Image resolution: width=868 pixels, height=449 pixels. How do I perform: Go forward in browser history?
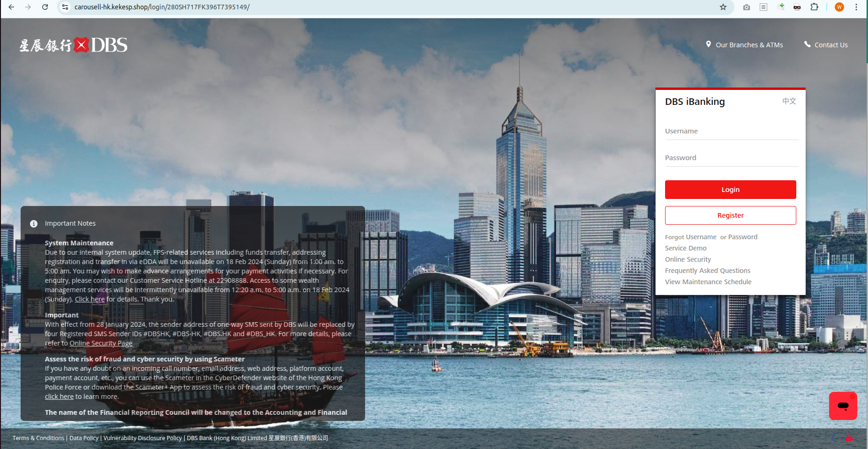pos(28,7)
